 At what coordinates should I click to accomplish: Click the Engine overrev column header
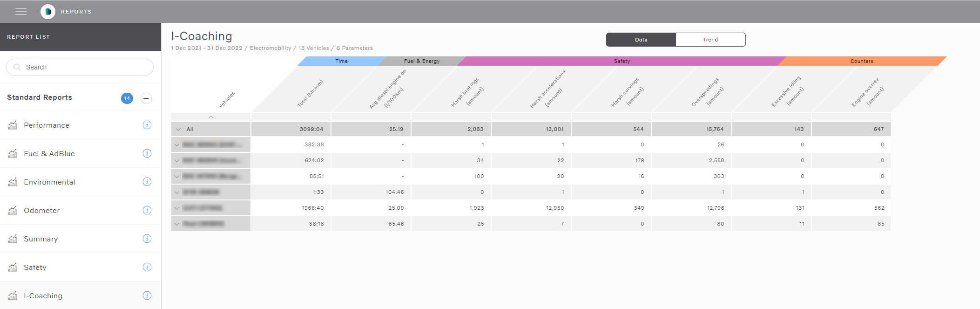[x=868, y=92]
